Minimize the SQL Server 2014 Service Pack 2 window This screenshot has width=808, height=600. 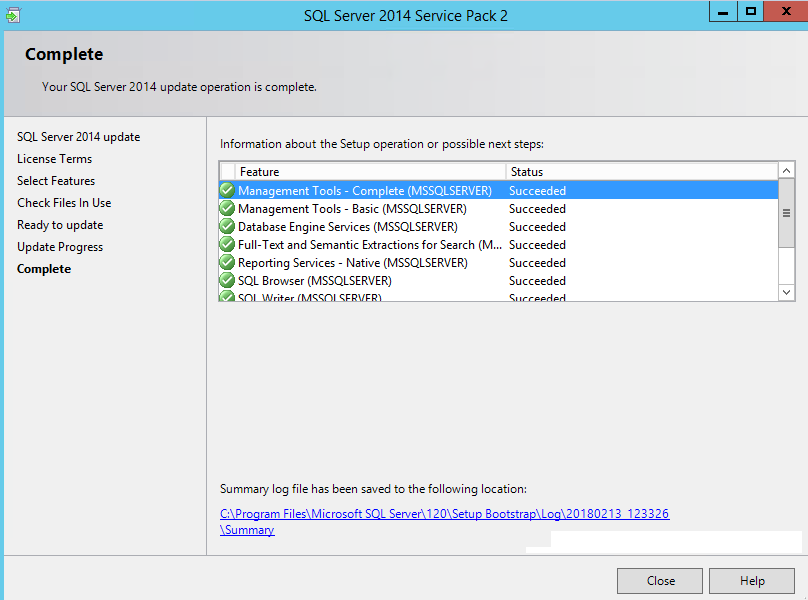pos(723,11)
